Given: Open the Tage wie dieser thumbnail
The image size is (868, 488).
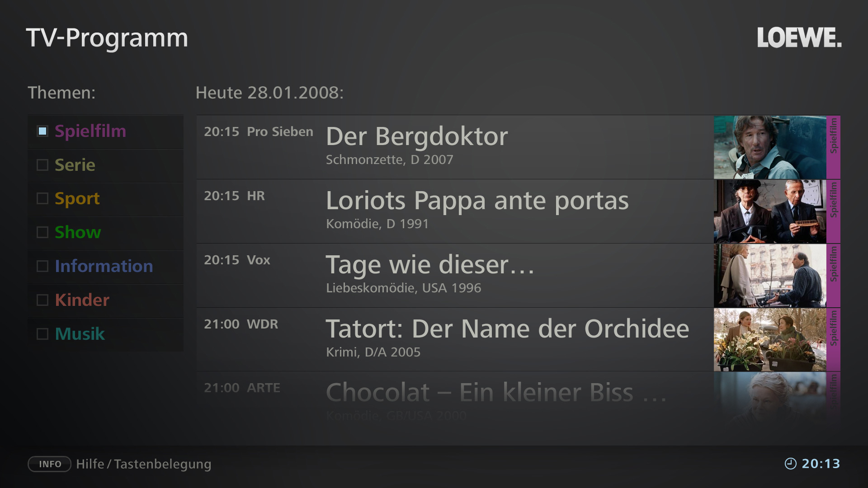Looking at the screenshot, I should click(769, 276).
